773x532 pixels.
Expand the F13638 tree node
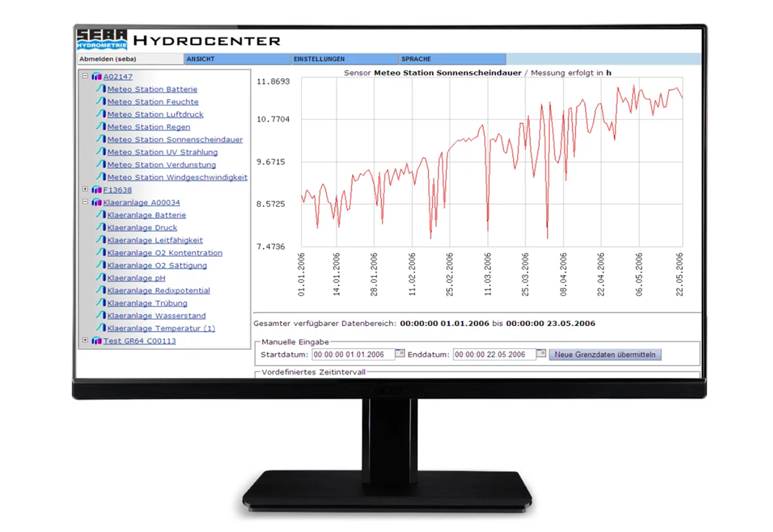pos(85,189)
